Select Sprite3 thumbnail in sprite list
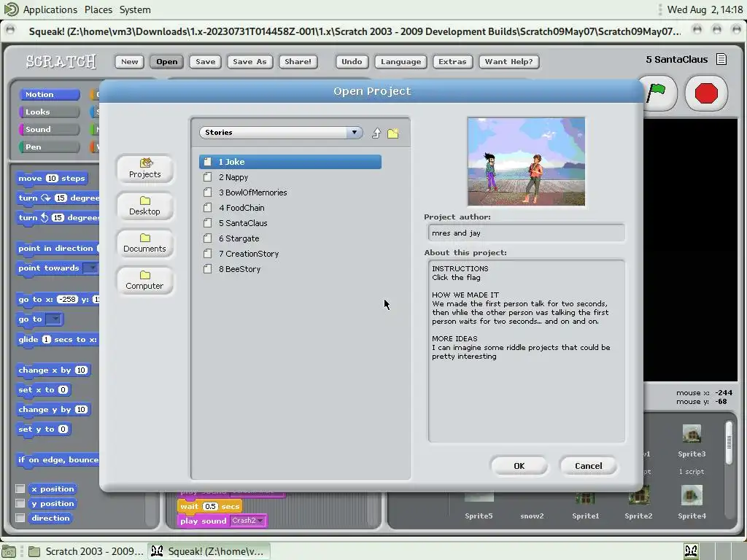The height and width of the screenshot is (560, 747). (x=692, y=435)
